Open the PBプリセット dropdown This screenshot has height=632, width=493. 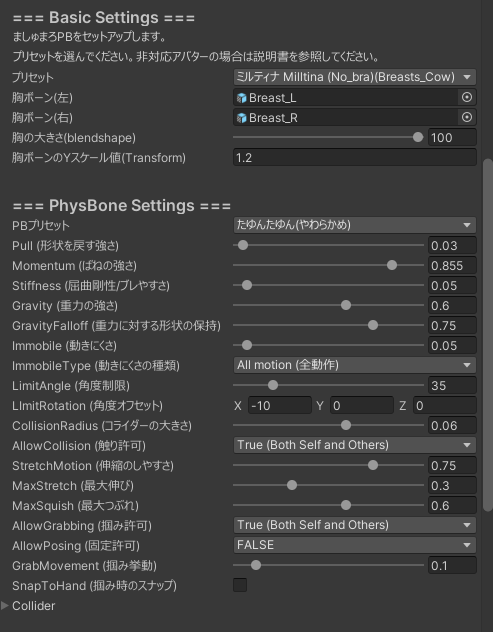[355, 225]
